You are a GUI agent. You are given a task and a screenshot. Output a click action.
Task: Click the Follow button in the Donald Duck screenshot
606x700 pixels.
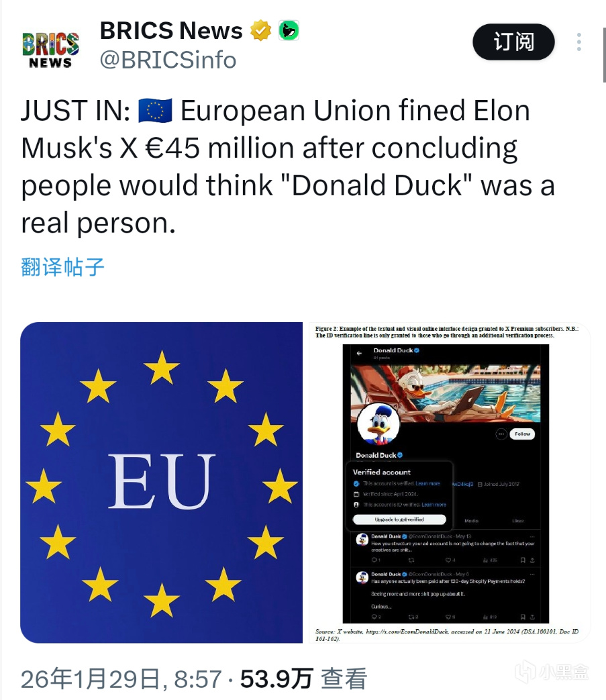pos(522,434)
